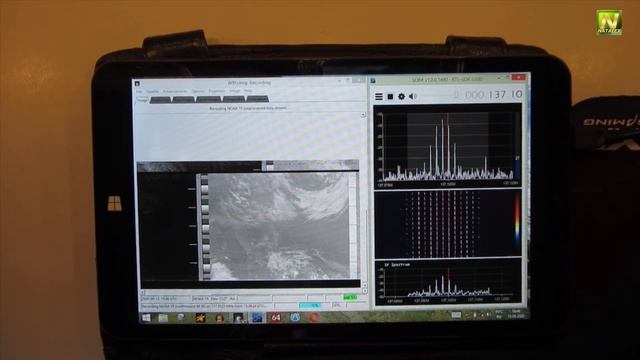Open the WXtoImg Image menu
Viewport: 640px width, 360px height.
(x=235, y=91)
